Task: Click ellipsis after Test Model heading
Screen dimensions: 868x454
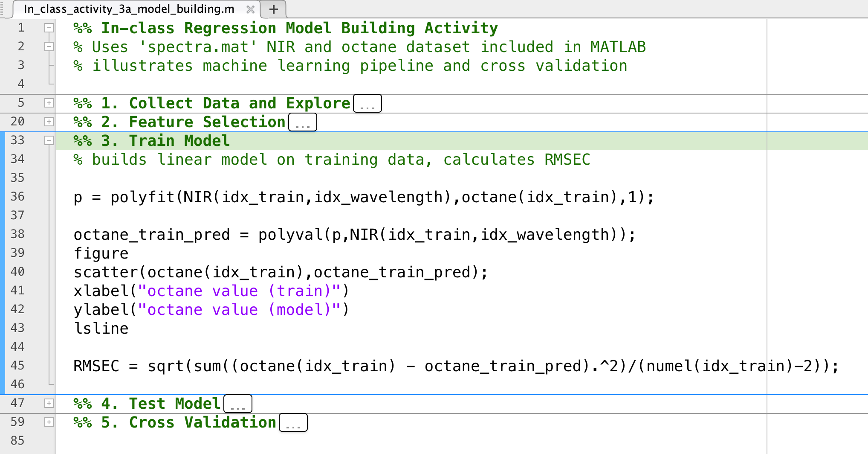Action: (x=238, y=404)
